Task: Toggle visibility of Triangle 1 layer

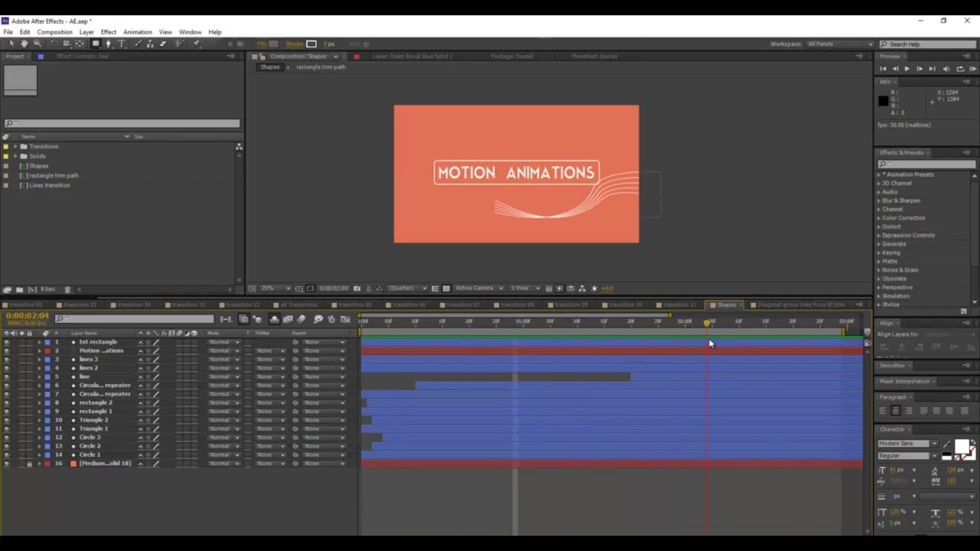Action: tap(7, 429)
